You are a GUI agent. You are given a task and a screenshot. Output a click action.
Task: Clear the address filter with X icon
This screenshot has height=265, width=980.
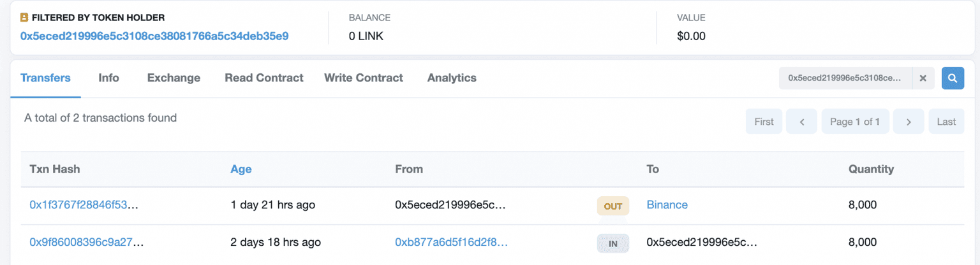pos(923,78)
